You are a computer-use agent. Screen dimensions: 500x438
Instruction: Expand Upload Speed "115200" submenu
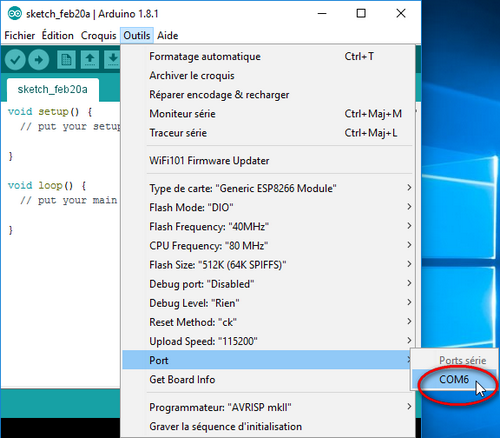pos(268,341)
